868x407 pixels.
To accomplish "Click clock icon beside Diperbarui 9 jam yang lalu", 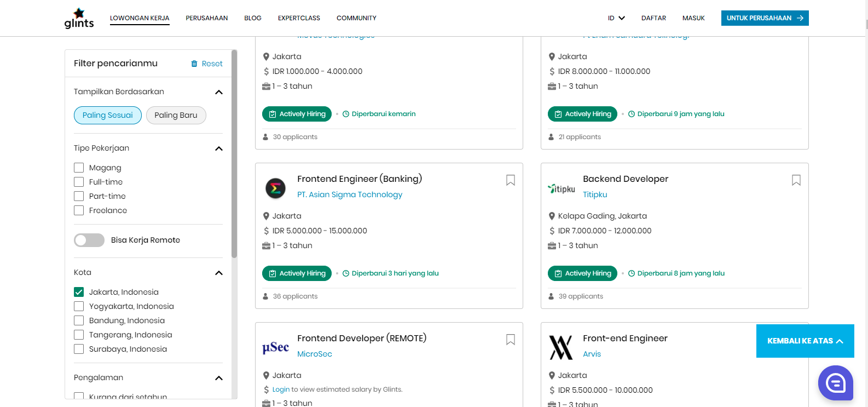I will pos(632,114).
